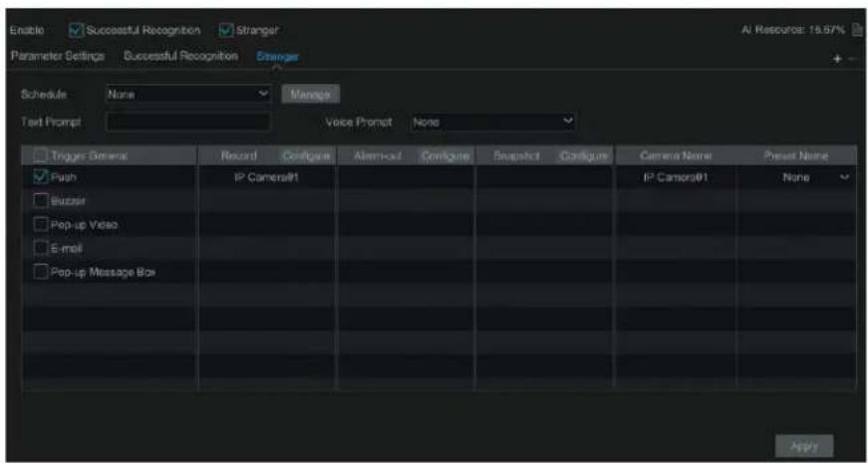
Task: Toggle Trigger General header checkbox
Action: point(41,156)
